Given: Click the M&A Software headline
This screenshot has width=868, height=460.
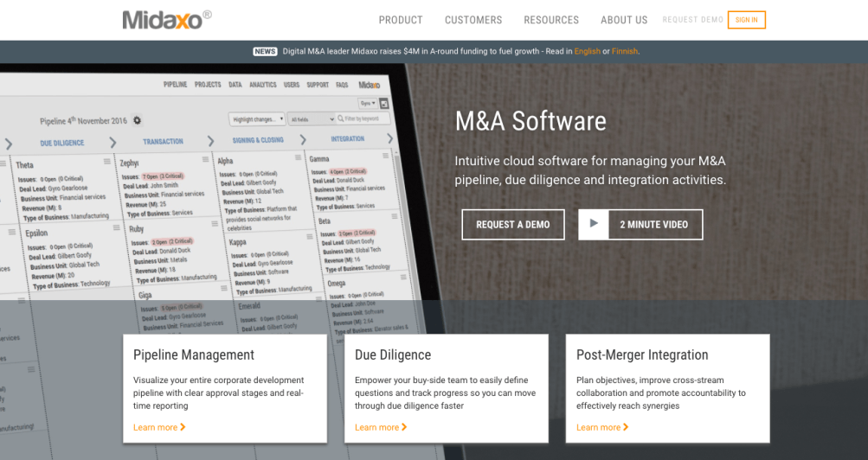Looking at the screenshot, I should click(530, 121).
